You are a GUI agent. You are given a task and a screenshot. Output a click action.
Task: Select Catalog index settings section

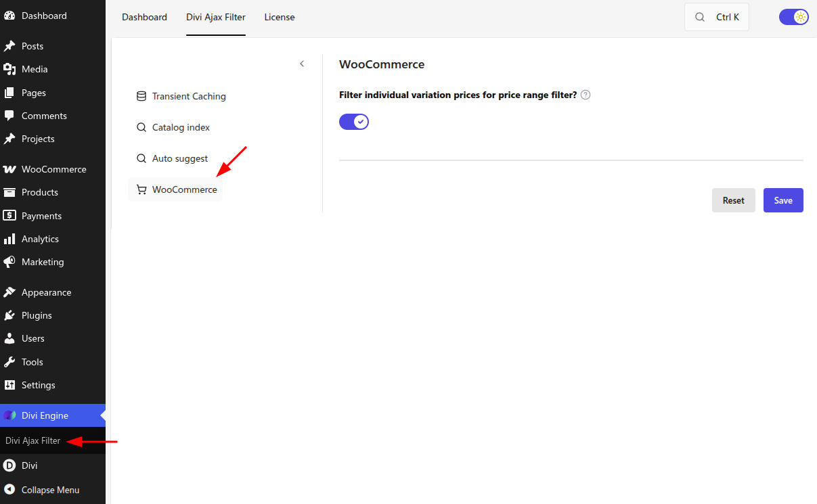tap(173, 127)
